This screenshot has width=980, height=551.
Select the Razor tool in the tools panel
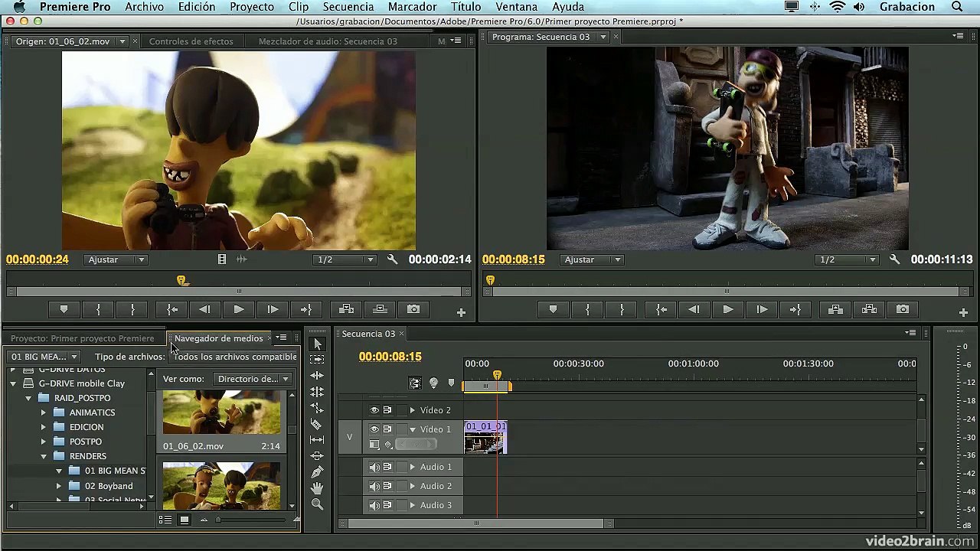317,423
